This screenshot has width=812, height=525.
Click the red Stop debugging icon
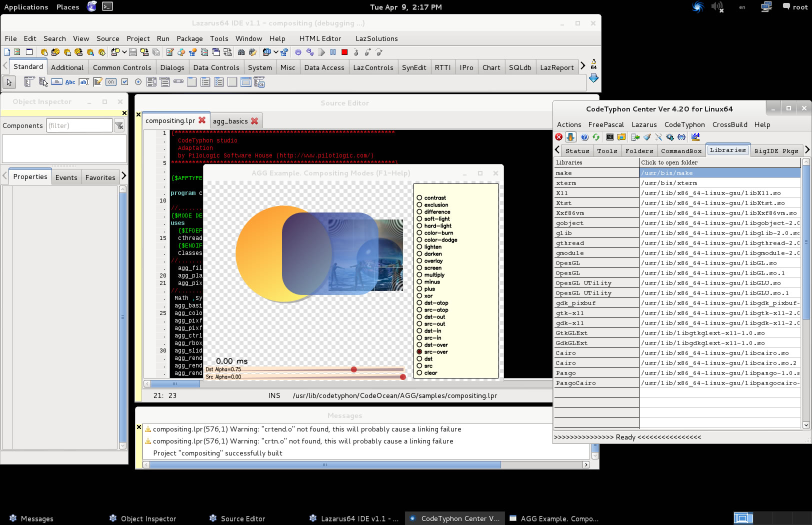coord(344,52)
